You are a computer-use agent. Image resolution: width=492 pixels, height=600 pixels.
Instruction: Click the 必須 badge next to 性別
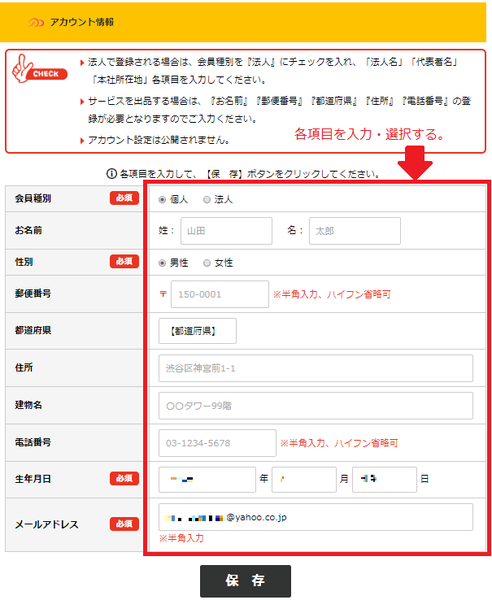[x=124, y=261]
